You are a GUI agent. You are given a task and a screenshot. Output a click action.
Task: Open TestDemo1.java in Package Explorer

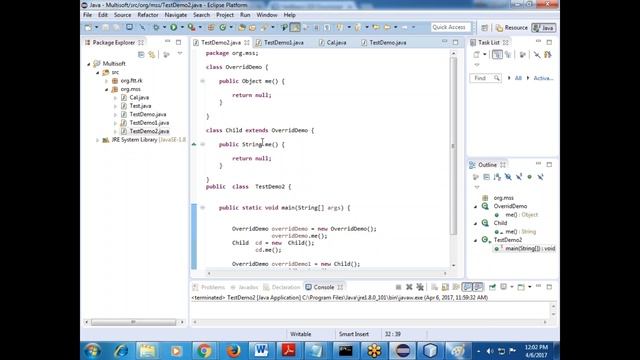click(x=149, y=123)
